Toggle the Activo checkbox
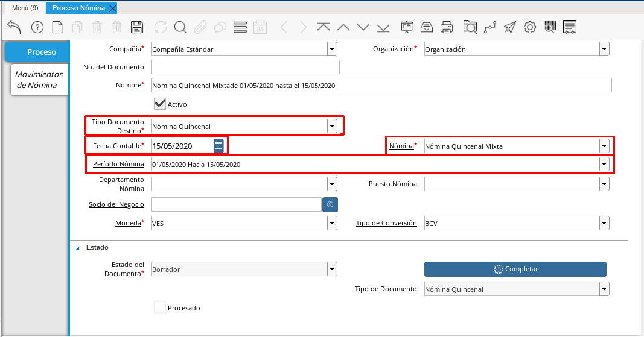The width and height of the screenshot is (644, 337). pyautogui.click(x=160, y=104)
